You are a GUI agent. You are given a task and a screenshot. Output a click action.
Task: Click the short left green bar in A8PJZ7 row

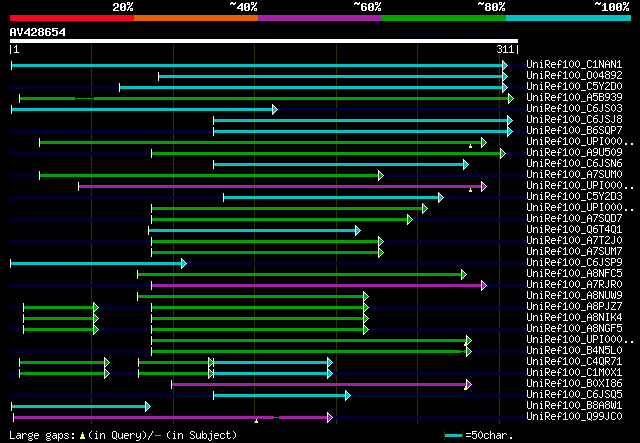point(61,307)
